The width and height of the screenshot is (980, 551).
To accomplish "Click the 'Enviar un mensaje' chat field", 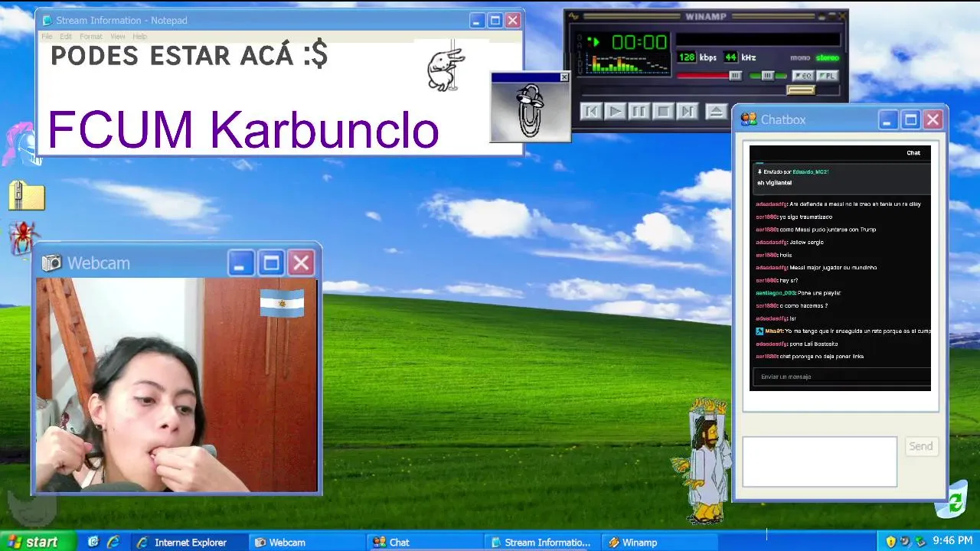I will click(841, 377).
